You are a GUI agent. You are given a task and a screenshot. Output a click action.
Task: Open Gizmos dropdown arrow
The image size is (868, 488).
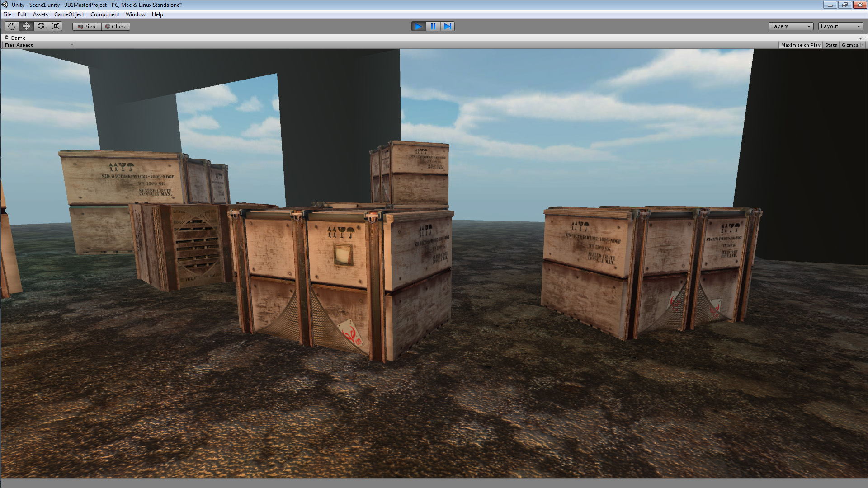[863, 45]
